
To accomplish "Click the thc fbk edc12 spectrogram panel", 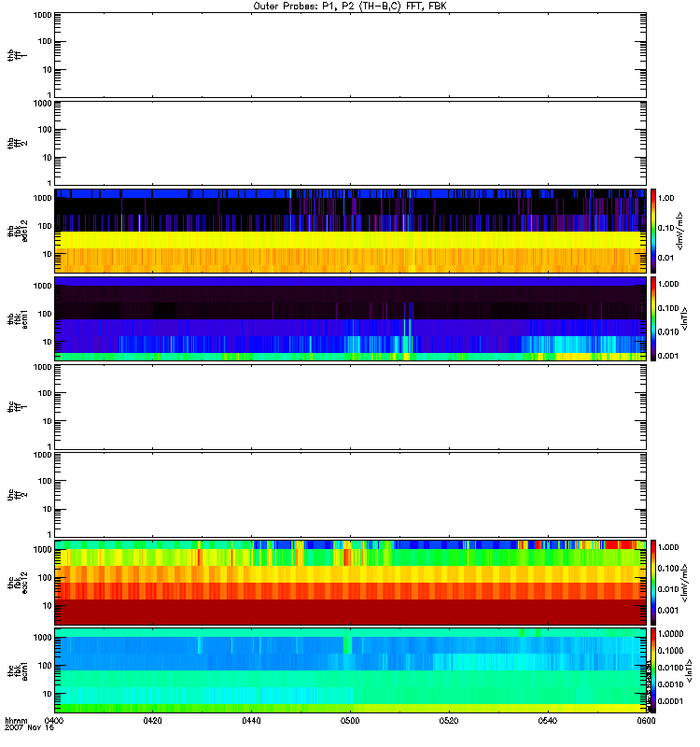I will click(350, 582).
